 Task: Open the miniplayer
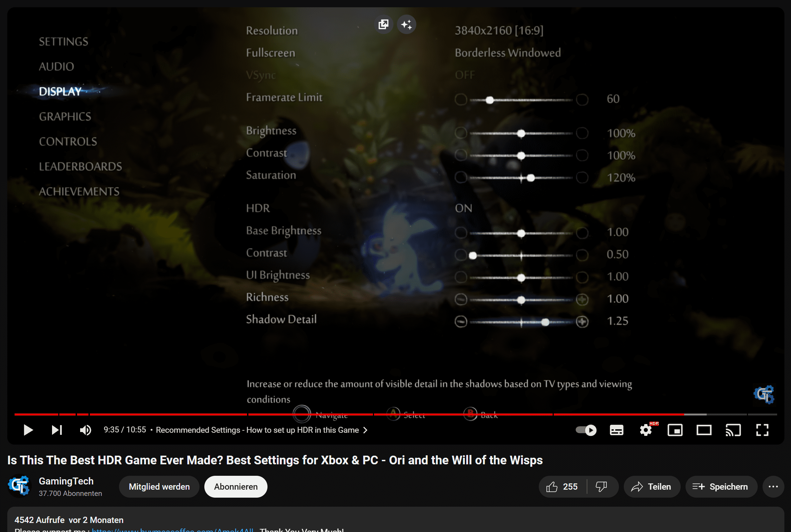[x=675, y=430]
